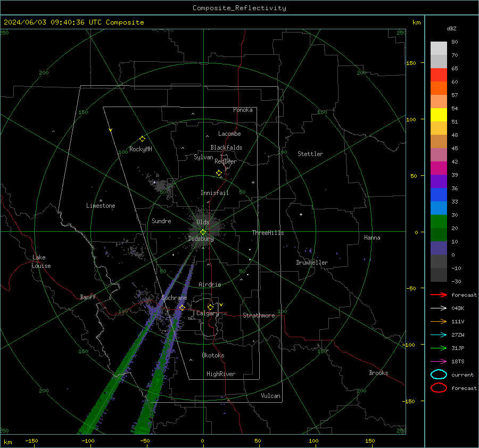Image resolution: width=479 pixels, height=448 pixels.
Task: Click the Brooks town label
Action: (378, 373)
